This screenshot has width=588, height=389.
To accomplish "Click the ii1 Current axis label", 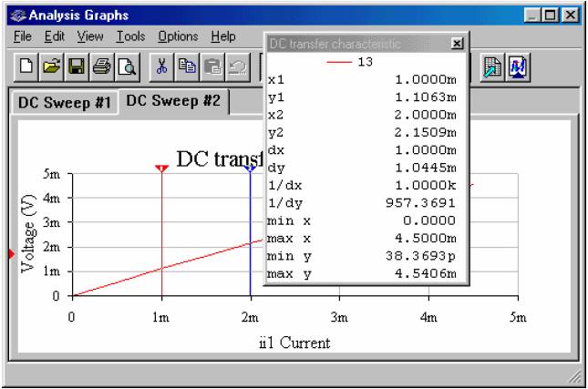I will click(294, 343).
